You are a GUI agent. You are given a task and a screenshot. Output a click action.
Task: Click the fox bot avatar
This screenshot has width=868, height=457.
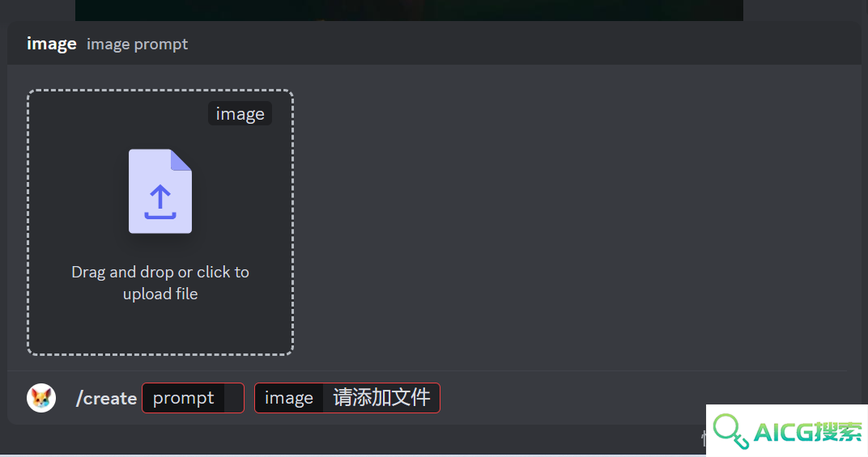(x=41, y=398)
